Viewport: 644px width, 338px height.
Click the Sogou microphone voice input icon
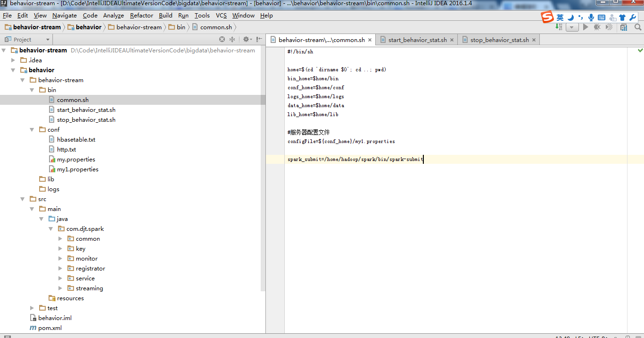click(x=591, y=17)
